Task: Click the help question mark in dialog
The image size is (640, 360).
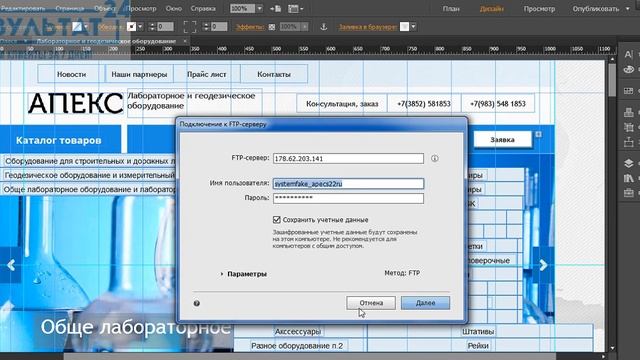Action: pyautogui.click(x=197, y=303)
